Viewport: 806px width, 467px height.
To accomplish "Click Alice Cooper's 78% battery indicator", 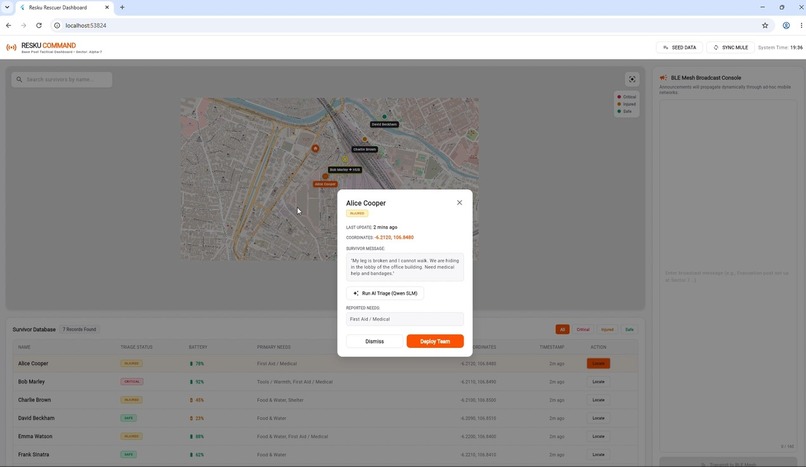I will pyautogui.click(x=197, y=363).
